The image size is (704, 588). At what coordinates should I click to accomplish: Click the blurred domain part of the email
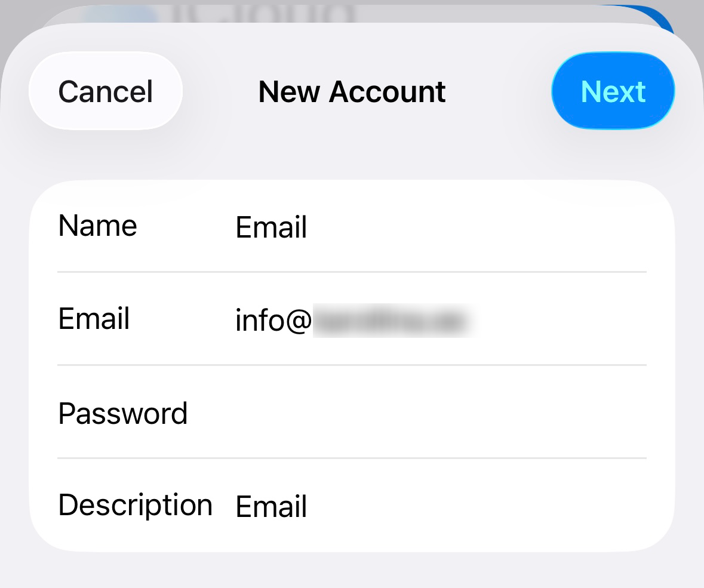click(393, 321)
